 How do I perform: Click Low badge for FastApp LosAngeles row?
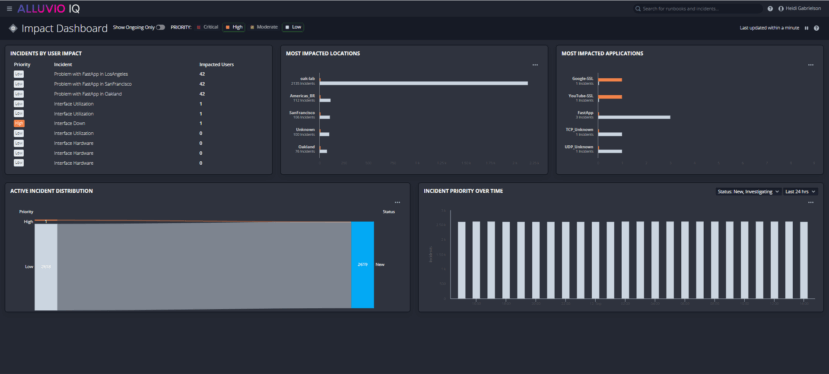[19, 74]
